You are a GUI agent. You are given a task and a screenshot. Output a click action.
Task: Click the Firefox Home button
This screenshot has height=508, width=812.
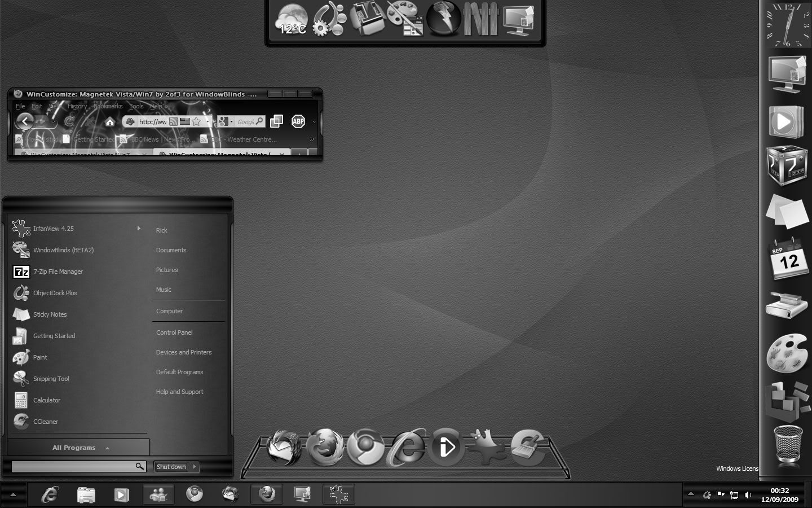click(110, 122)
